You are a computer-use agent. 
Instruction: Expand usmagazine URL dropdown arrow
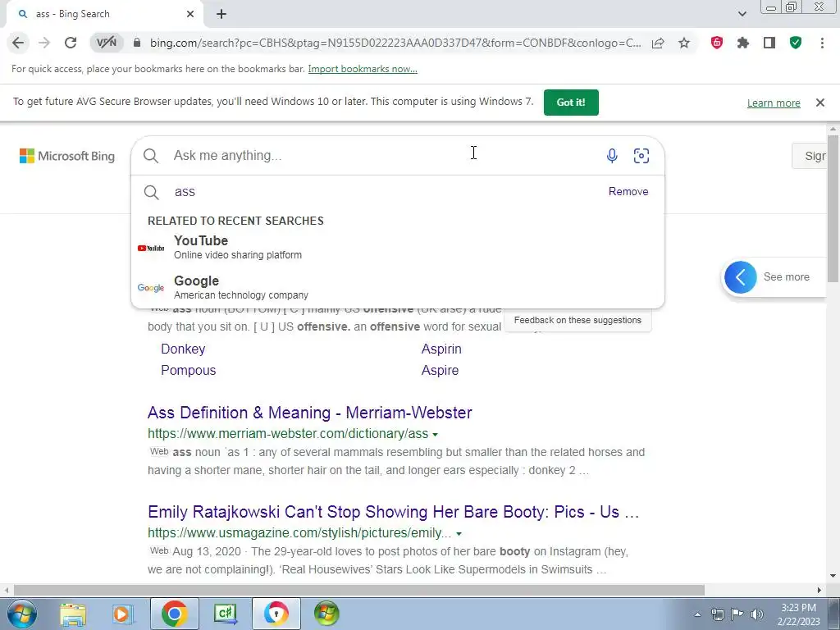pos(459,533)
